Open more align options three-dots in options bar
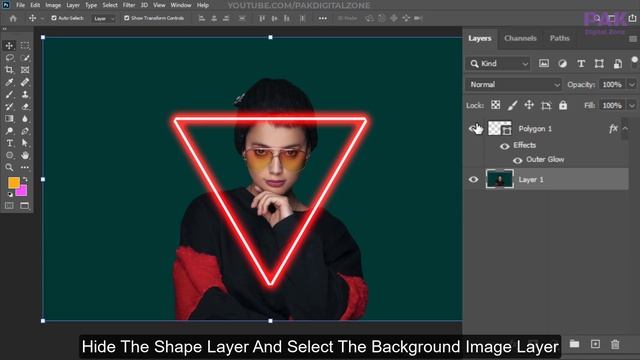The width and height of the screenshot is (640, 360). pyautogui.click(x=322, y=18)
